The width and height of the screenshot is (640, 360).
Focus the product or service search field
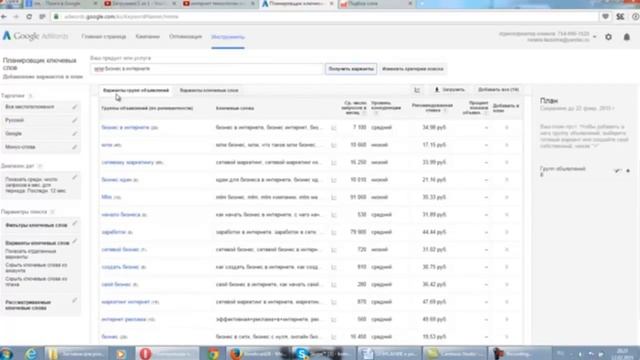pyautogui.click(x=207, y=69)
